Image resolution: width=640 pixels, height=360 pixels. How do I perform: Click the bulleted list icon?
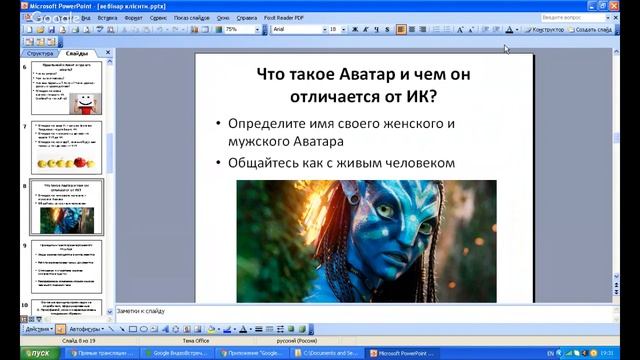pos(447,29)
